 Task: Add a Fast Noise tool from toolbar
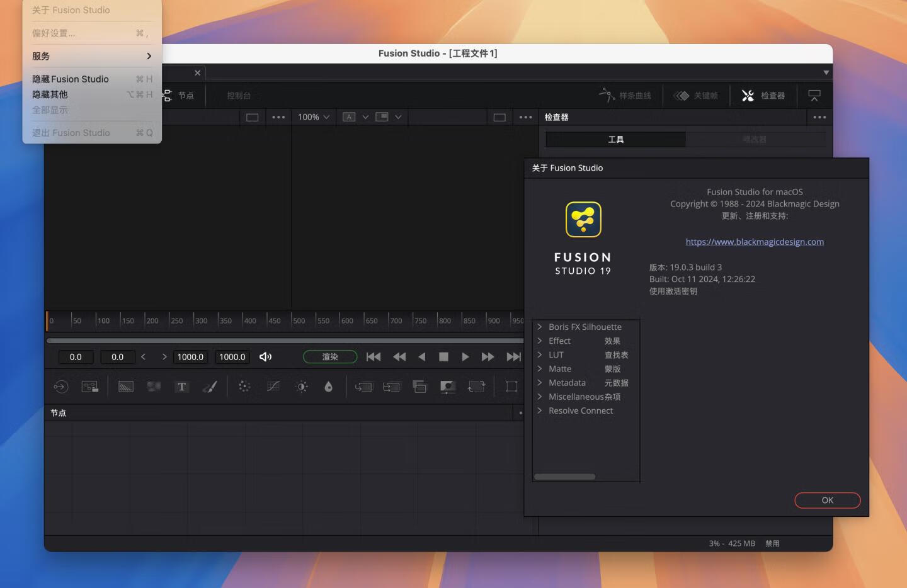154,387
